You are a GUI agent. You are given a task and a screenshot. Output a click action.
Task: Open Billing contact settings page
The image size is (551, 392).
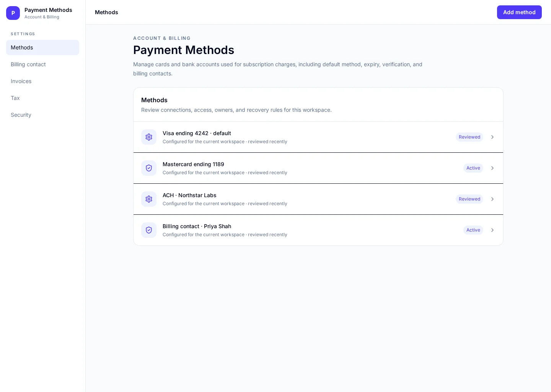pos(42,64)
